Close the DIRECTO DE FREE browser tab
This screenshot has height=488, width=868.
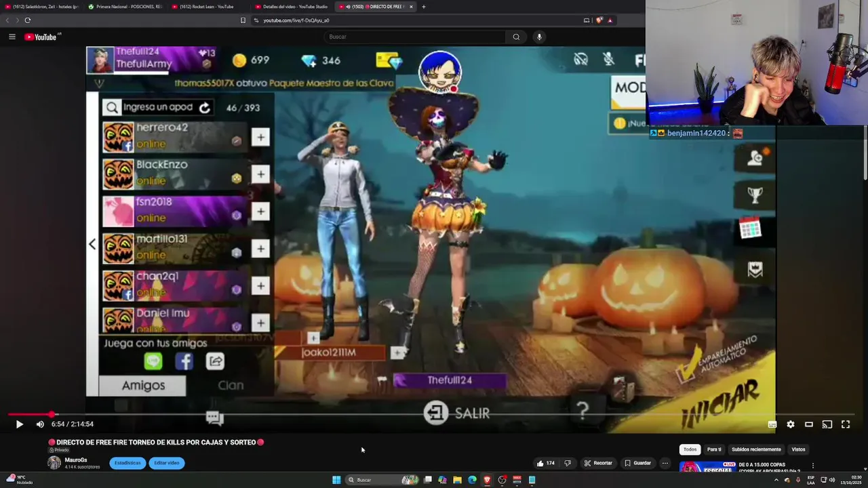click(x=410, y=7)
